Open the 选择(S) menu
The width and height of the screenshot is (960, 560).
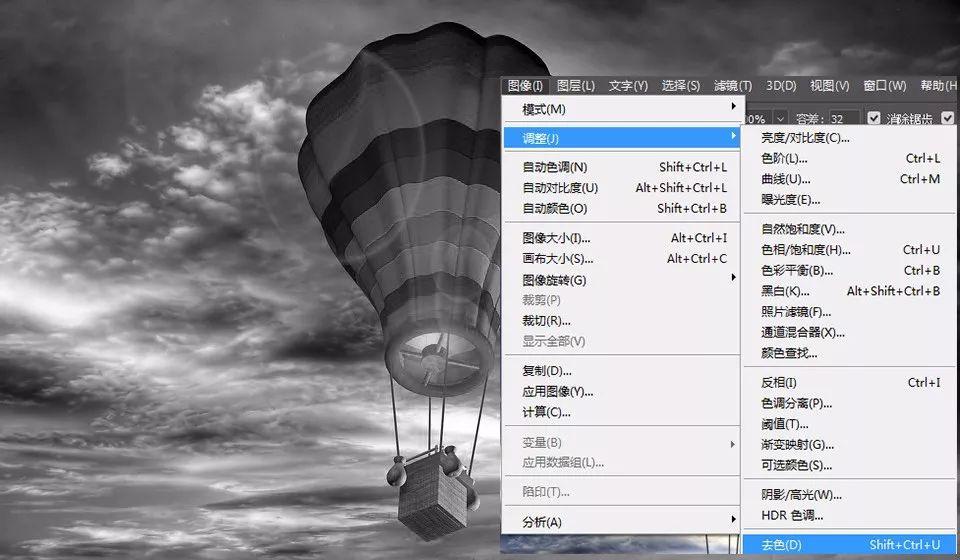tap(680, 86)
